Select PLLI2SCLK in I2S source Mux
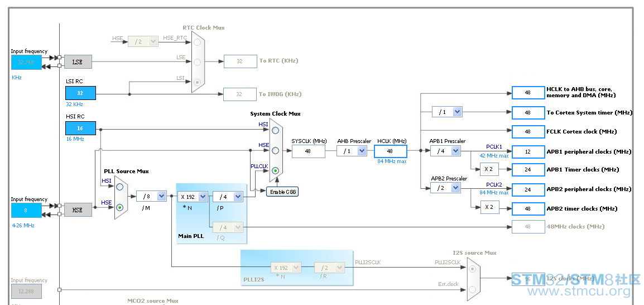Viewport: 644px width, 305px height. [472, 269]
